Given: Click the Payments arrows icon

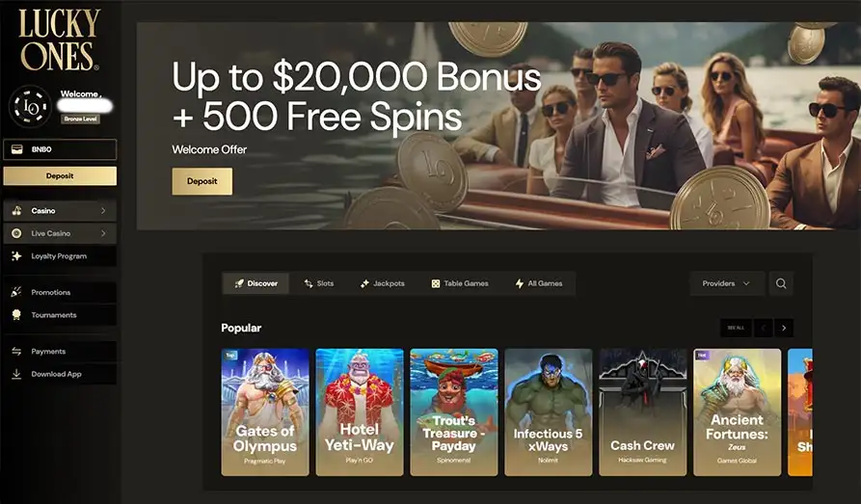Looking at the screenshot, I should (x=16, y=352).
